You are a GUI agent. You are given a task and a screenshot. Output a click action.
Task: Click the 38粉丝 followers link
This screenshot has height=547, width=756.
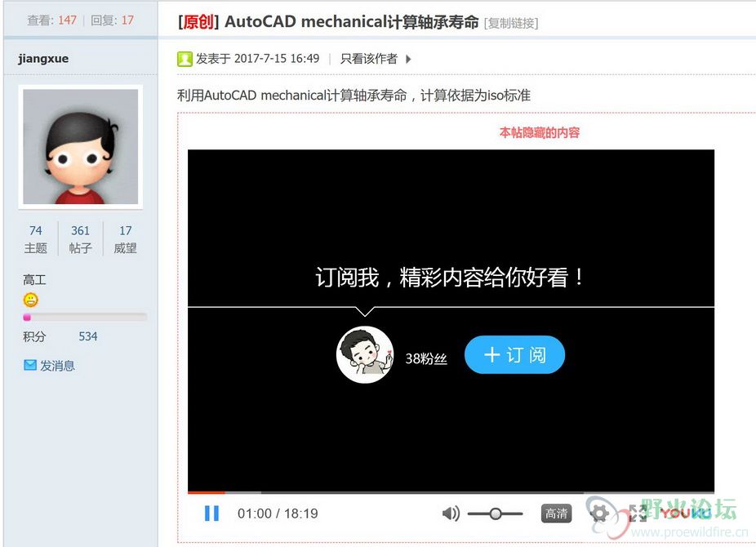click(426, 358)
